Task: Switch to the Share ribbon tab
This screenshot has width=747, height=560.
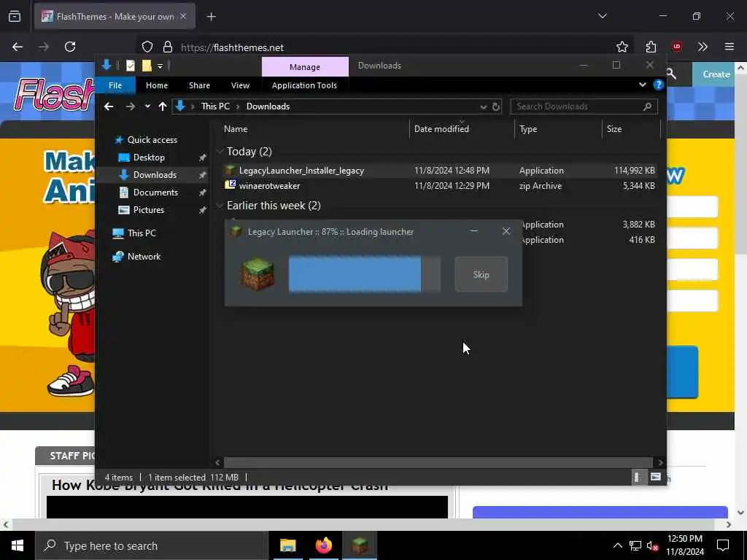Action: [199, 85]
